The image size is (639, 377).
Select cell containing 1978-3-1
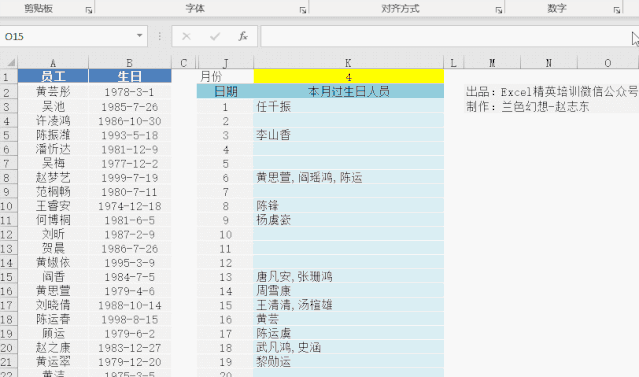click(x=130, y=92)
